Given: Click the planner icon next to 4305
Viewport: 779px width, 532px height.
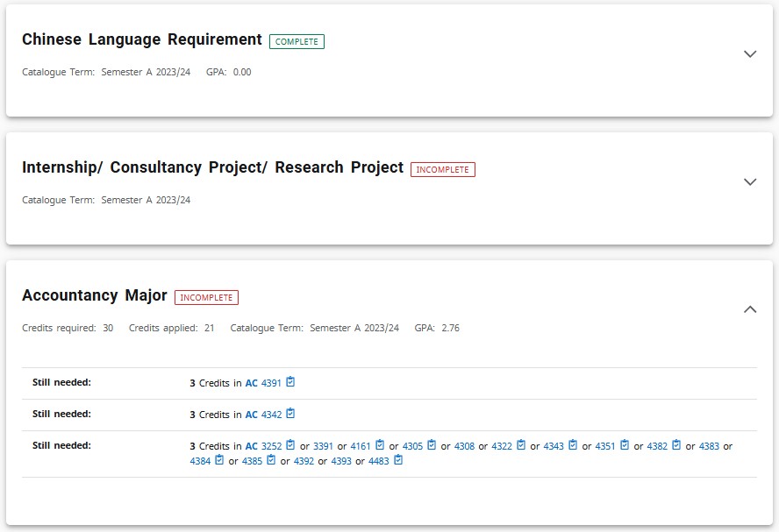Looking at the screenshot, I should click(x=432, y=444).
